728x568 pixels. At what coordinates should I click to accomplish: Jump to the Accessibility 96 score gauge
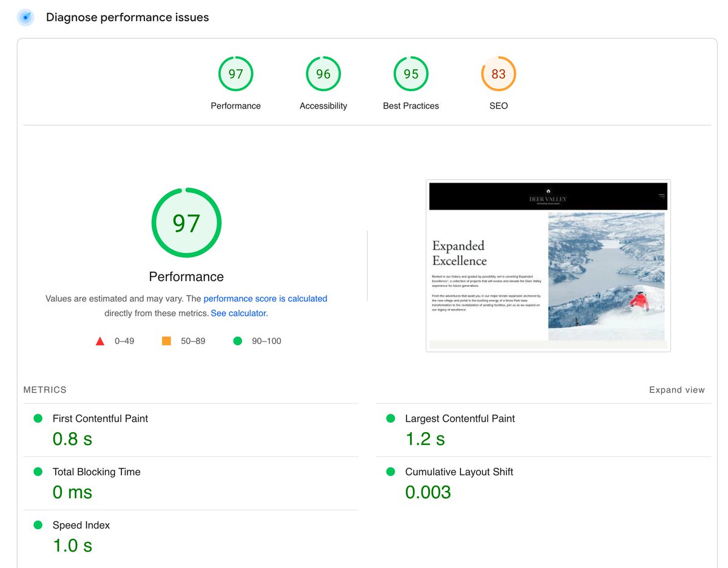(323, 74)
